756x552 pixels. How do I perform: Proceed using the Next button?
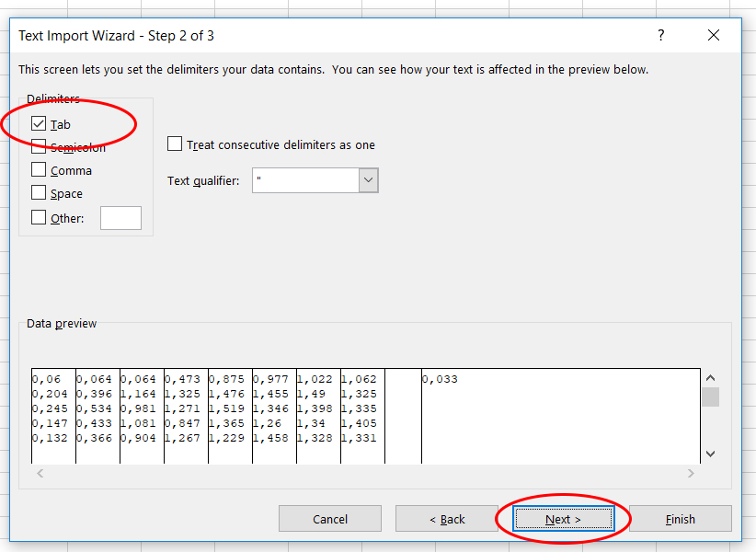point(563,519)
